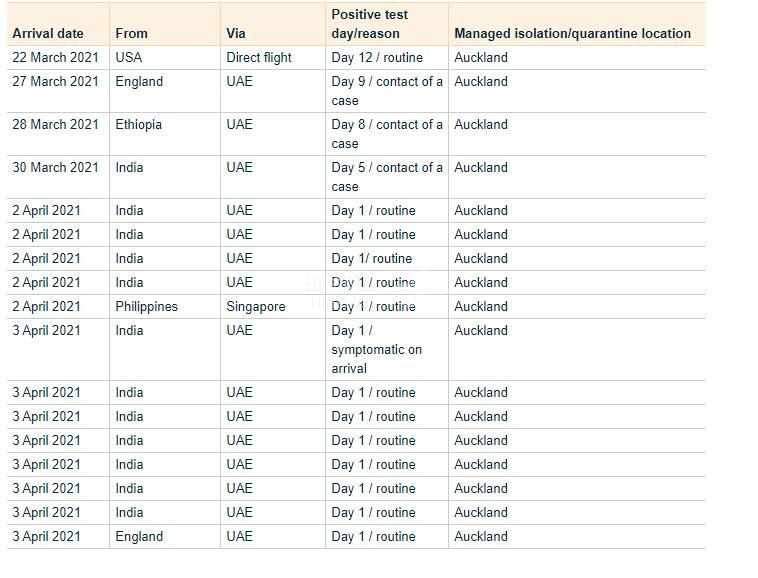Click the "27 March 2021" date cell
Image resolution: width=758 pixels, height=578 pixels.
(x=55, y=81)
